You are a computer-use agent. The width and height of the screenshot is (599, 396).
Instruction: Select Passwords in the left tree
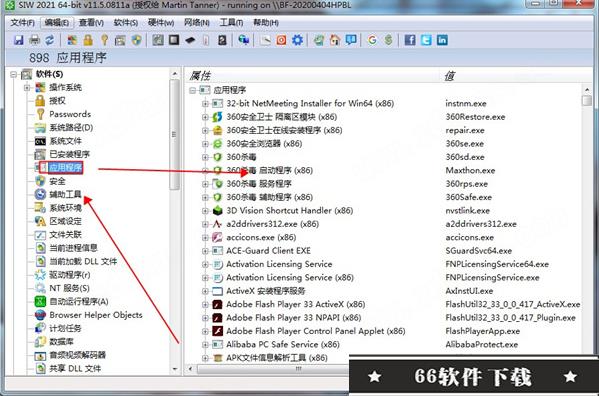tap(70, 114)
